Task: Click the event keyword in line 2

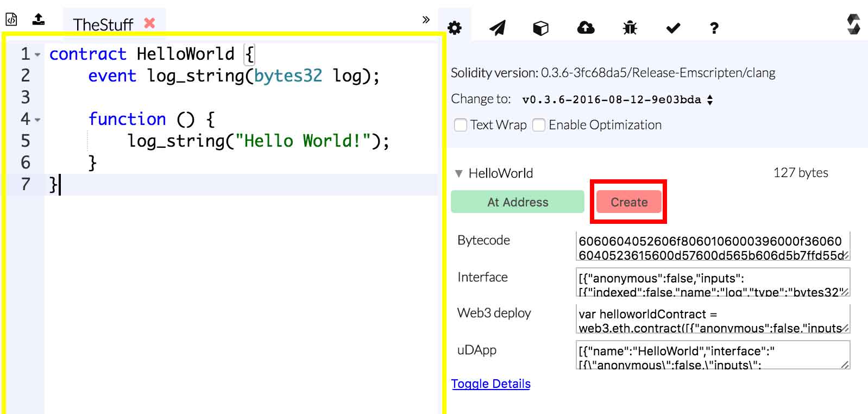Action: (x=112, y=76)
